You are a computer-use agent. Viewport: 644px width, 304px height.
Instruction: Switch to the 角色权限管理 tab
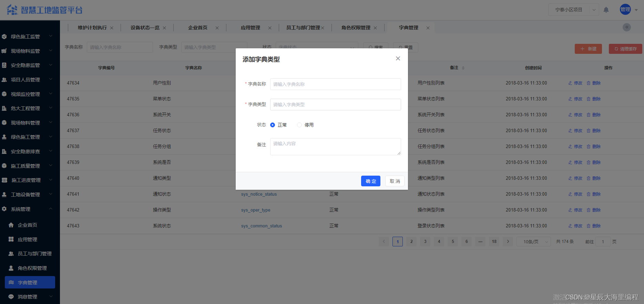click(356, 28)
